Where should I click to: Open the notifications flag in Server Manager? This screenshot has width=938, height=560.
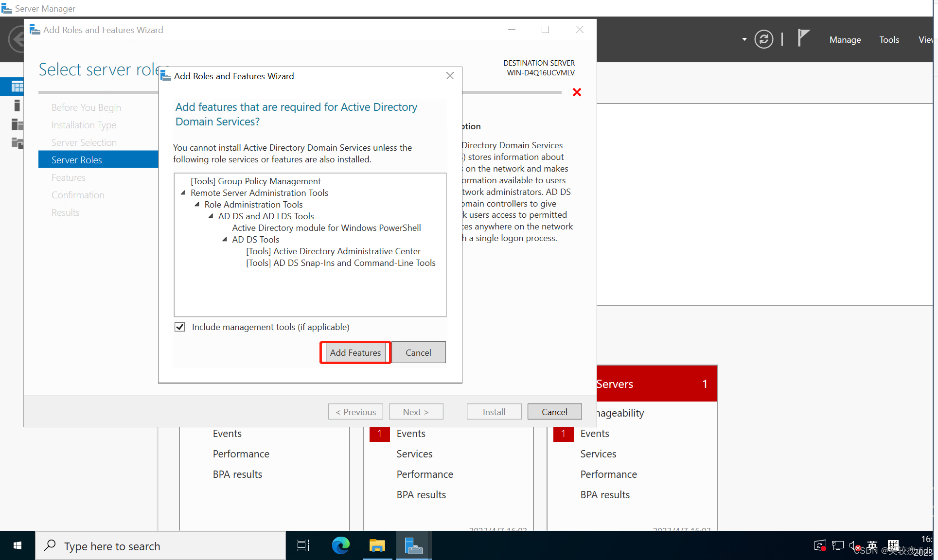click(803, 38)
